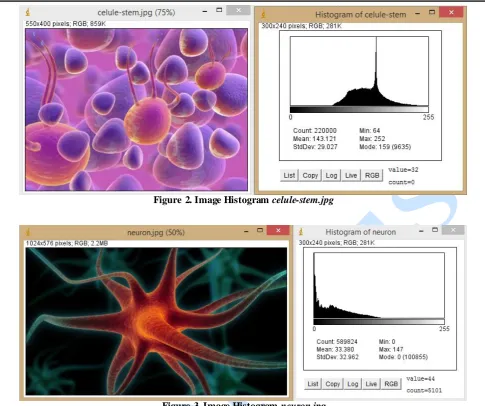Click 'StdDev: 29.027' statistic
The height and width of the screenshot is (406, 485).
click(315, 147)
